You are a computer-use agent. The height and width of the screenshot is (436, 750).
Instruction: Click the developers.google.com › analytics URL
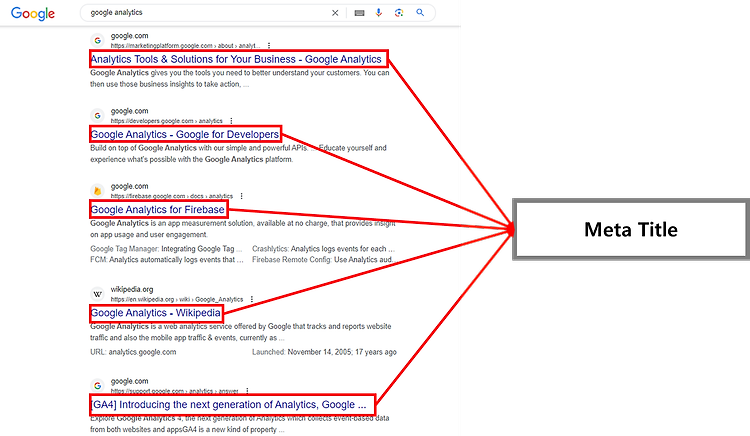tap(166, 121)
